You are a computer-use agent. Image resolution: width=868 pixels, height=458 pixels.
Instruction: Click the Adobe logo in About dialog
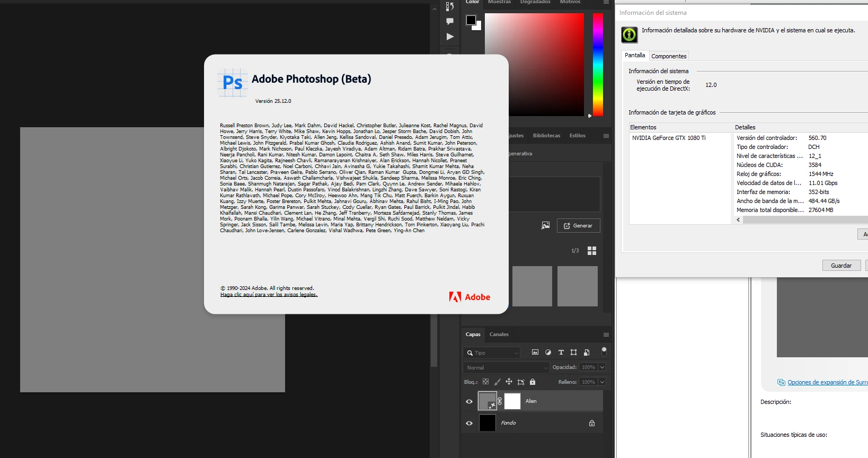[x=470, y=297]
